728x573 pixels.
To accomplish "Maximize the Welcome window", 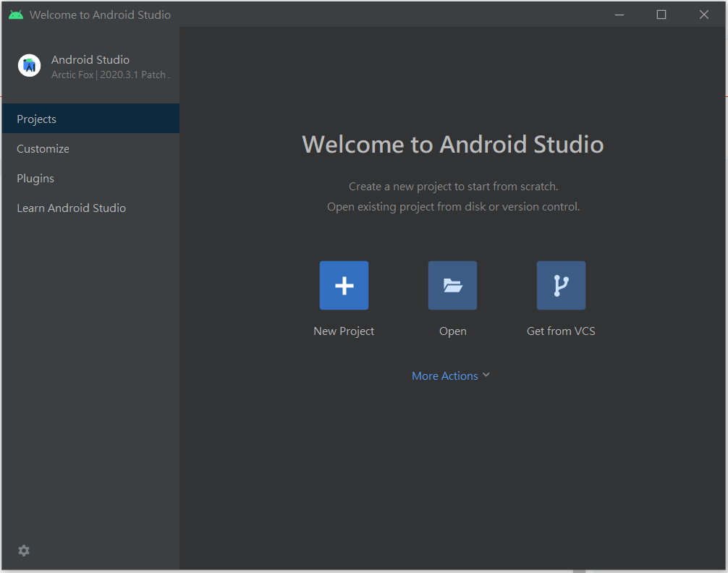I will (661, 15).
